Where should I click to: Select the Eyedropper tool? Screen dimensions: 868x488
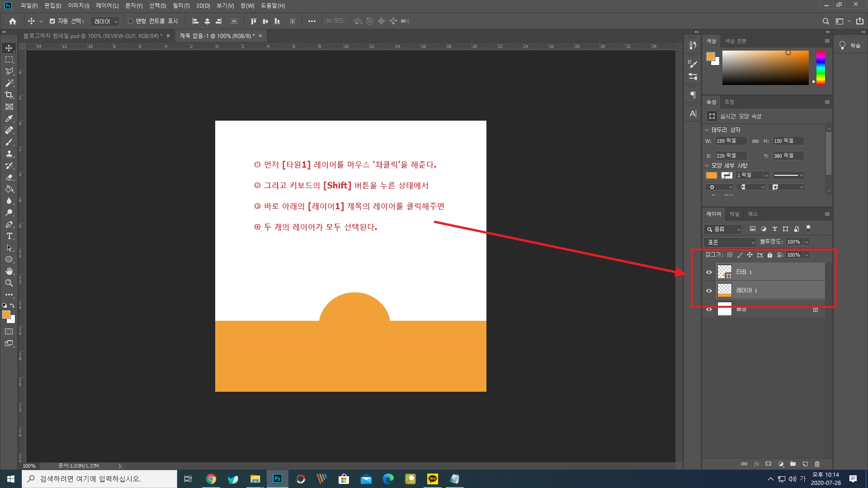point(9,118)
